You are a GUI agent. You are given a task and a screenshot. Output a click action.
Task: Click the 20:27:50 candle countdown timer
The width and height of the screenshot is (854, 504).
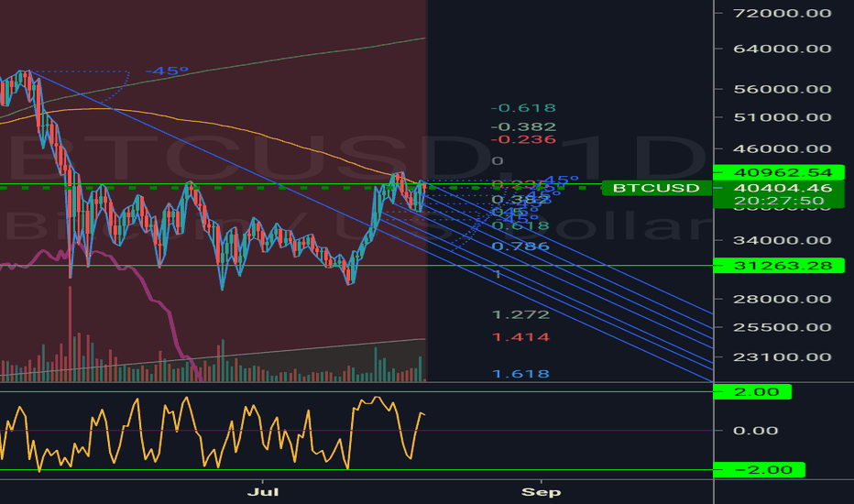[x=779, y=201]
